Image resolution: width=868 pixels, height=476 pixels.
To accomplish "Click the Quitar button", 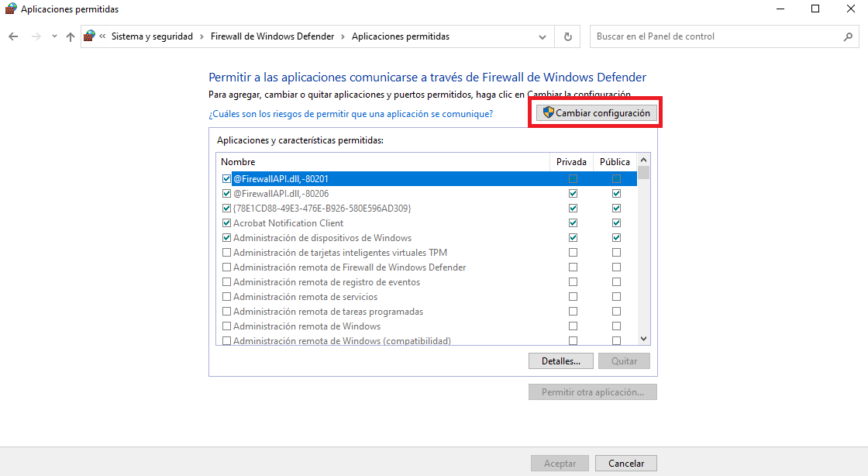I will 624,360.
